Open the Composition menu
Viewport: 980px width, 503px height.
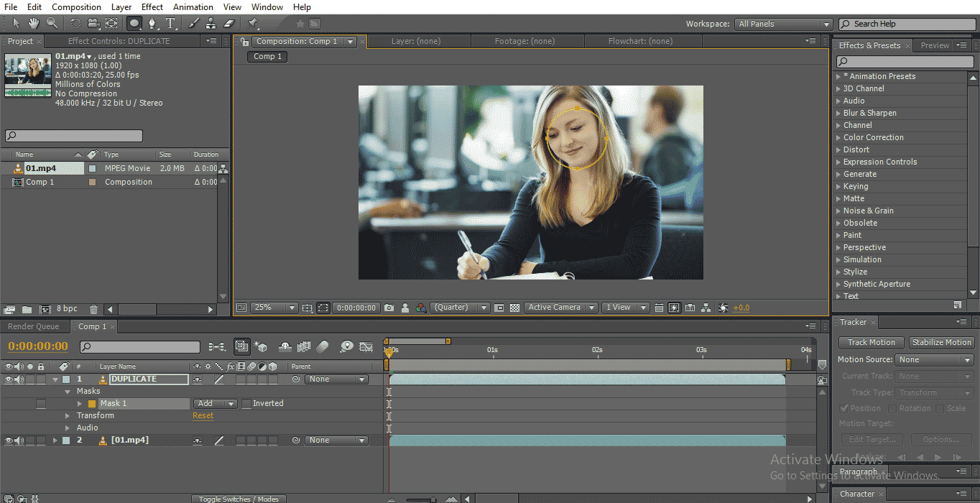(76, 7)
